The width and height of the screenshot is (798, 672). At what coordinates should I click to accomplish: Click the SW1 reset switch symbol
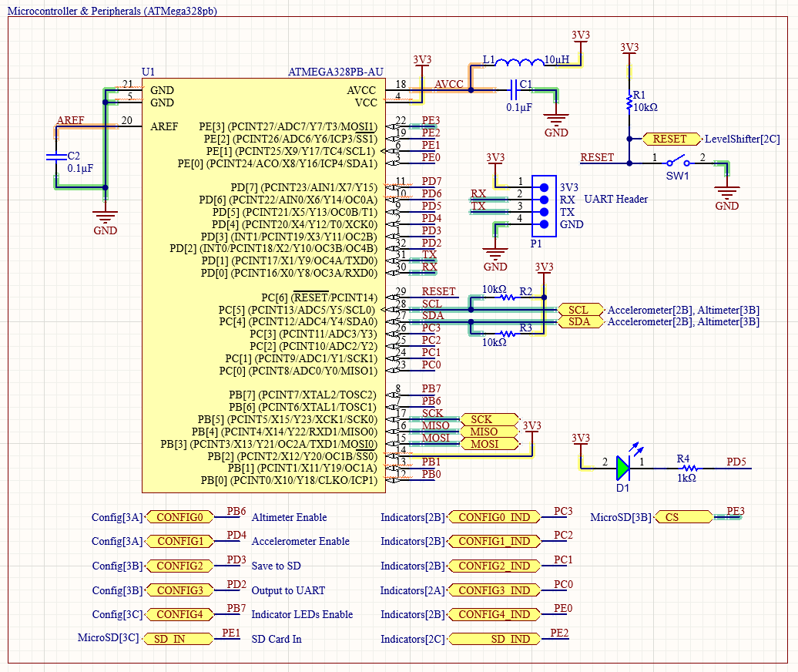click(679, 162)
